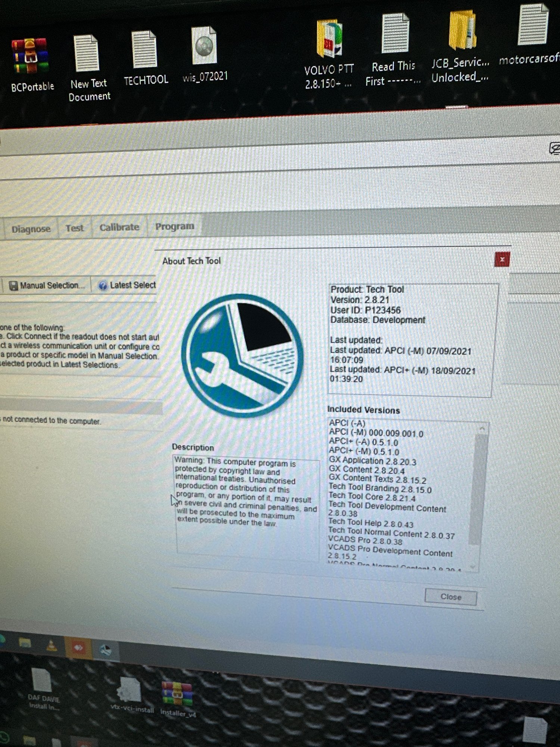The image size is (560, 747).
Task: Select 'APCI (-M) 000.009.001.0' in Included Versions
Action: tap(376, 433)
